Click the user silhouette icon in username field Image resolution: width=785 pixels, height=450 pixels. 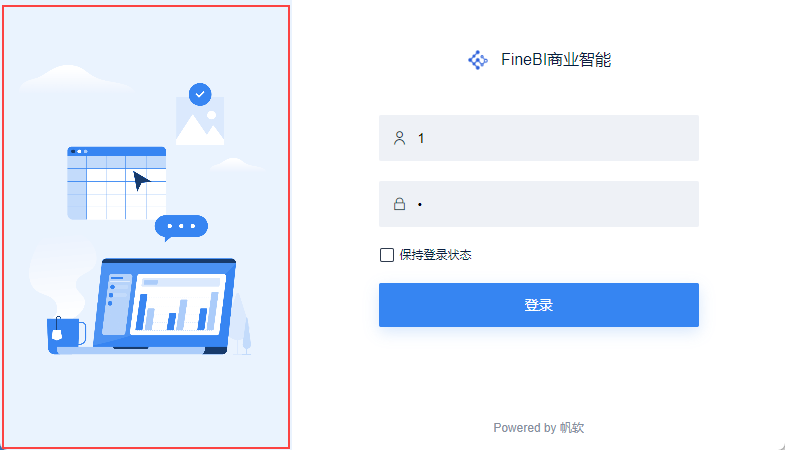tap(400, 138)
